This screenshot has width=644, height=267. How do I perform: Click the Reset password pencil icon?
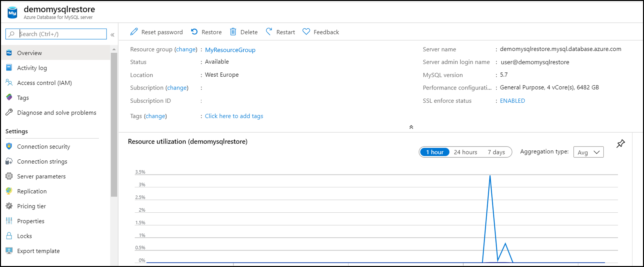(134, 32)
